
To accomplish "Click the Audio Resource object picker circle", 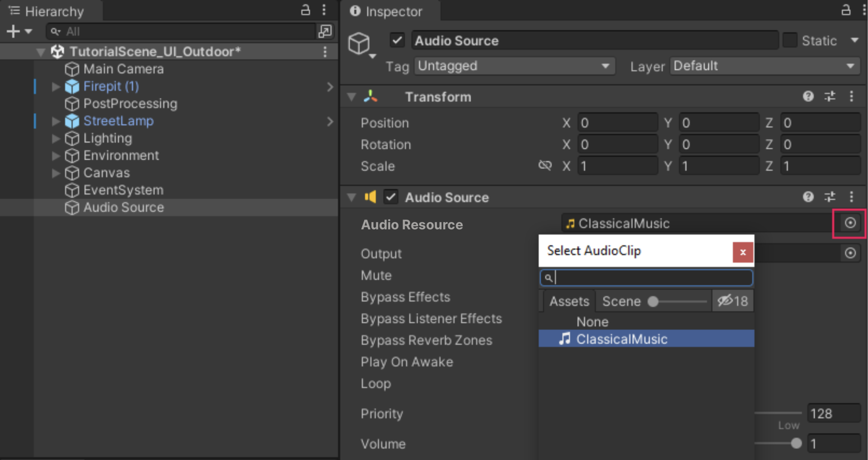I will pyautogui.click(x=850, y=223).
